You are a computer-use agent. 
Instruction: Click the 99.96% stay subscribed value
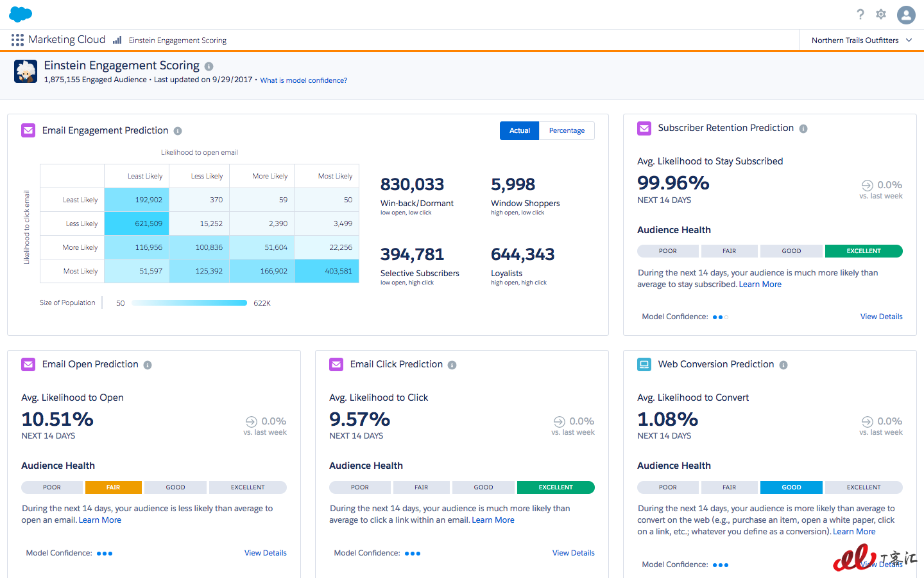tap(673, 183)
